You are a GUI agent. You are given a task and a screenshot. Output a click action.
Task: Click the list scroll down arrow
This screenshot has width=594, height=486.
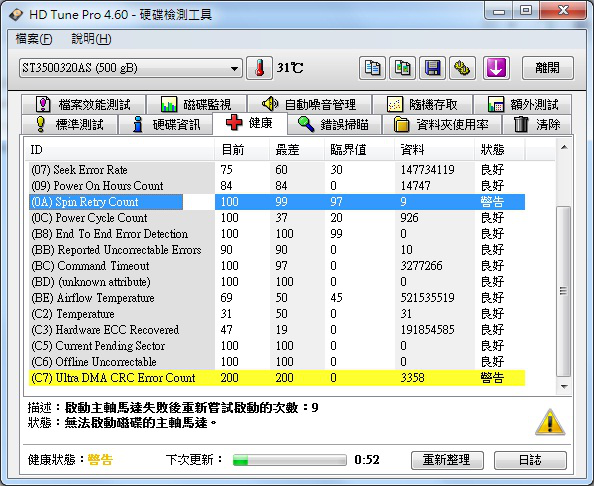(564, 387)
